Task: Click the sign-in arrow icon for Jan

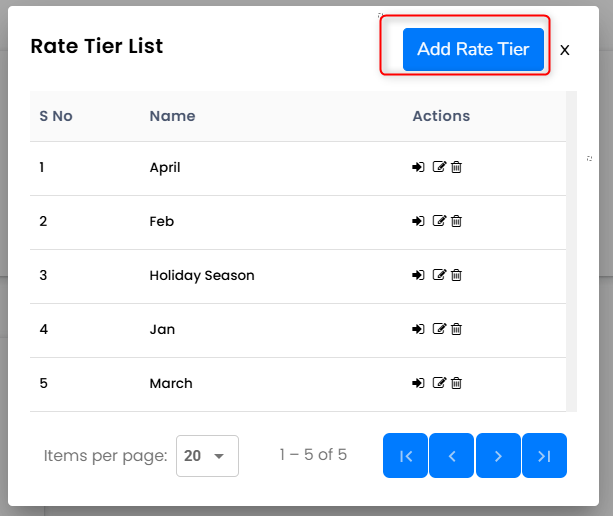Action: pos(418,329)
